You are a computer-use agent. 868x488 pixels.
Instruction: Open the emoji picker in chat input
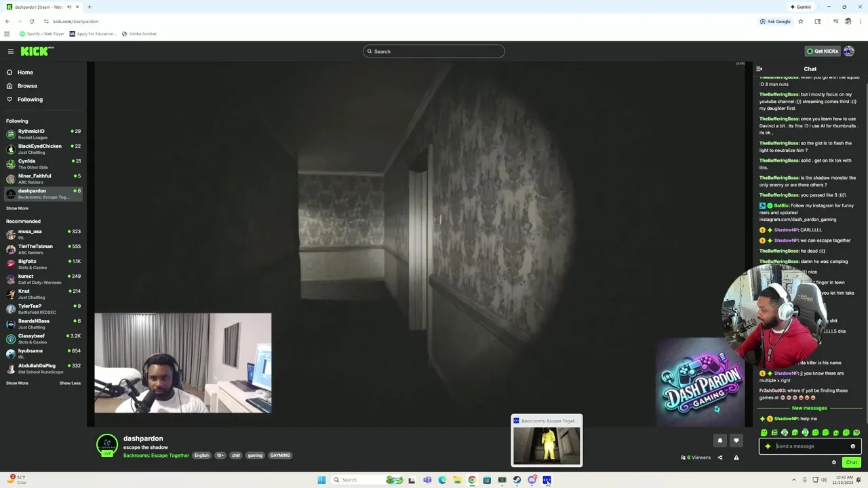853,447
